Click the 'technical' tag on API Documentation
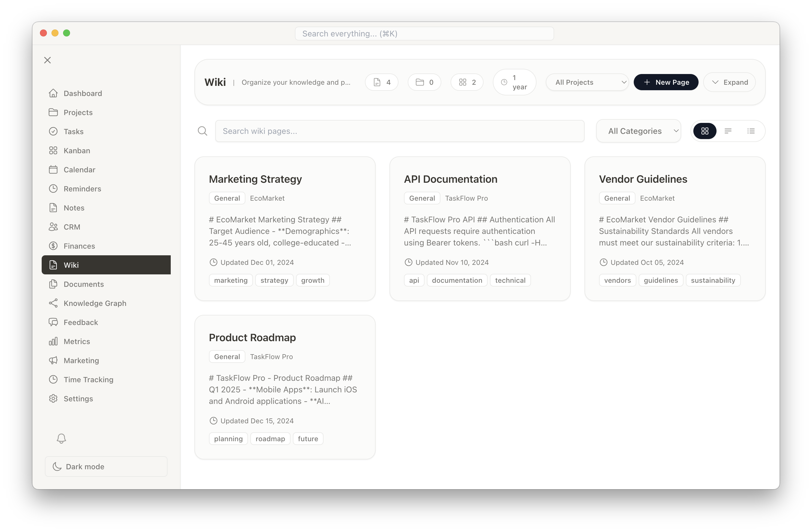This screenshot has width=812, height=532. (x=510, y=280)
